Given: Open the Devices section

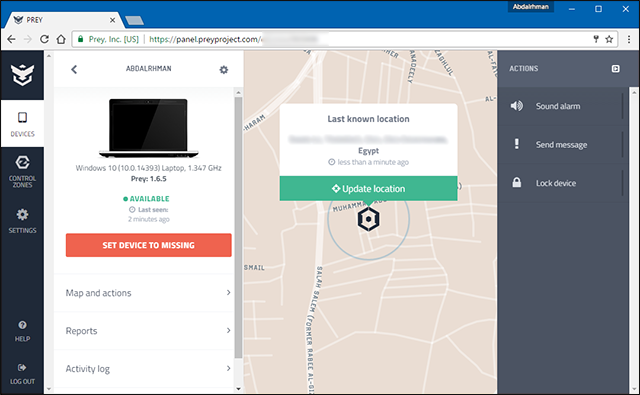Looking at the screenshot, I should (22, 124).
